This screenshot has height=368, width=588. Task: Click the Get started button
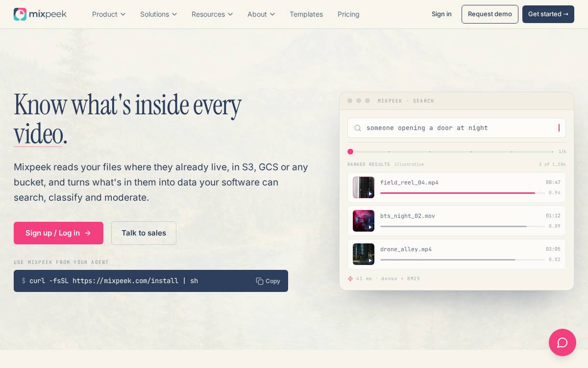coord(548,14)
